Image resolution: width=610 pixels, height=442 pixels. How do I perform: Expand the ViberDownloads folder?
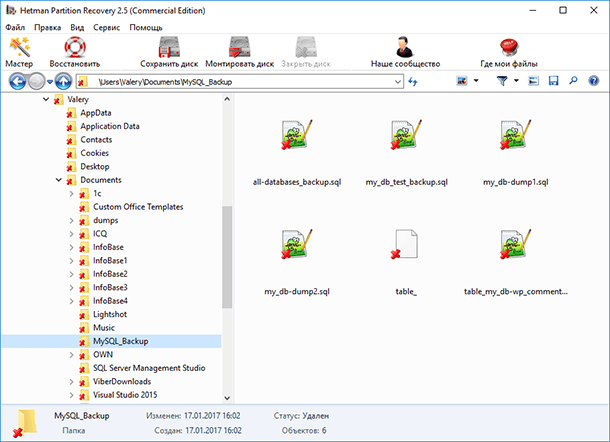point(72,381)
